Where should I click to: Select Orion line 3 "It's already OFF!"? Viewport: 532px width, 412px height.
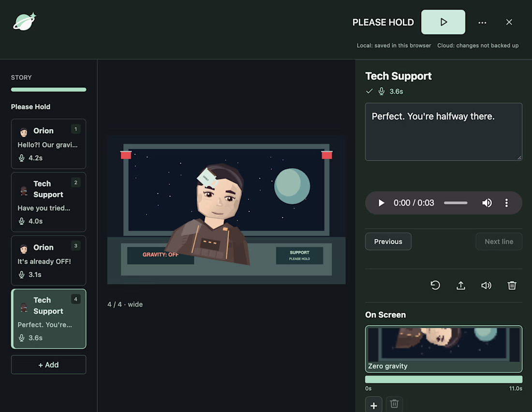pos(48,260)
